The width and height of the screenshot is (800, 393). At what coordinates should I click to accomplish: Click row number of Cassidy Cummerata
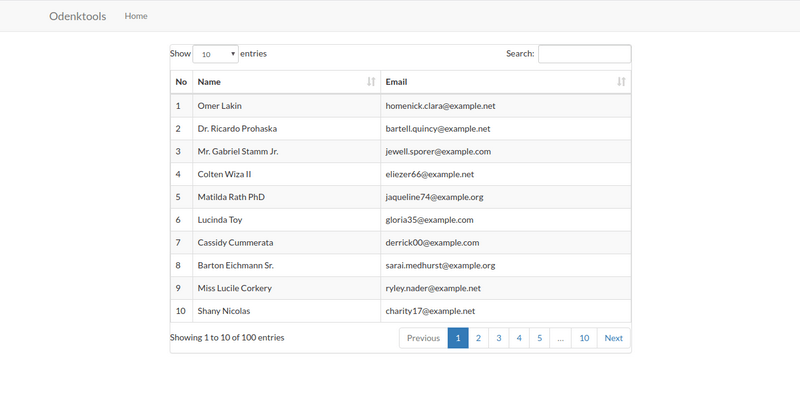point(178,242)
